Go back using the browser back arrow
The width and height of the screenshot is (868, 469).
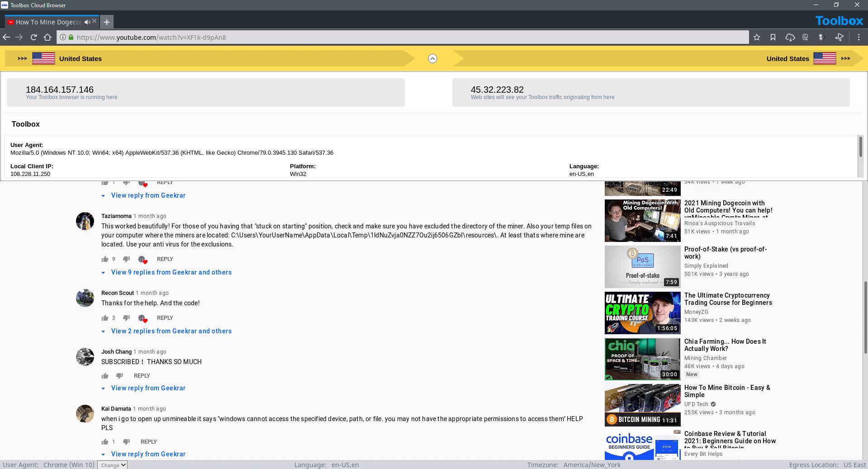click(x=6, y=38)
